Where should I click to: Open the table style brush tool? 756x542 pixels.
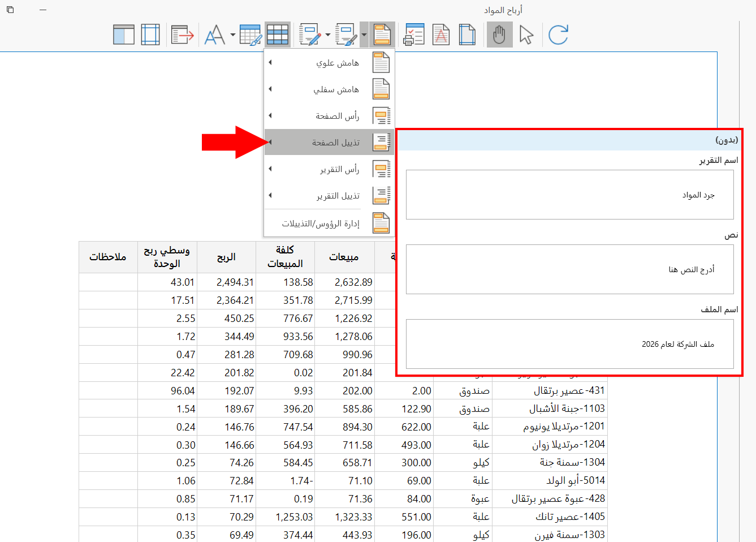click(x=250, y=35)
